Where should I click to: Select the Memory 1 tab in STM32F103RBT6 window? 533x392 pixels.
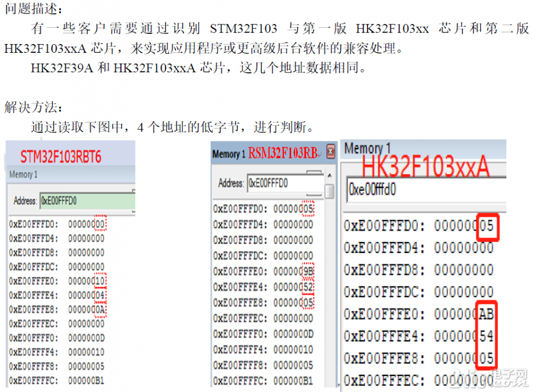point(23,174)
